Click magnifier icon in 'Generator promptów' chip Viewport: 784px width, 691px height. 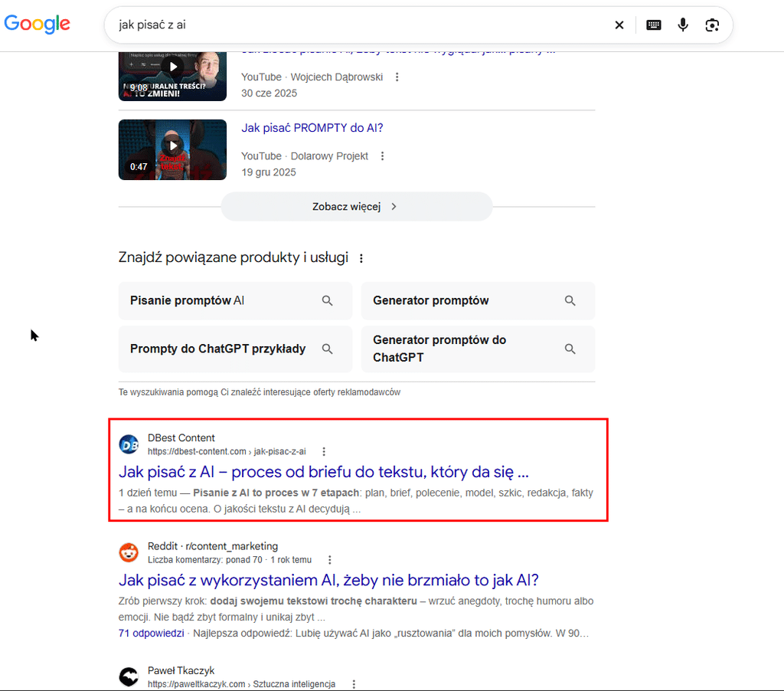(x=570, y=301)
